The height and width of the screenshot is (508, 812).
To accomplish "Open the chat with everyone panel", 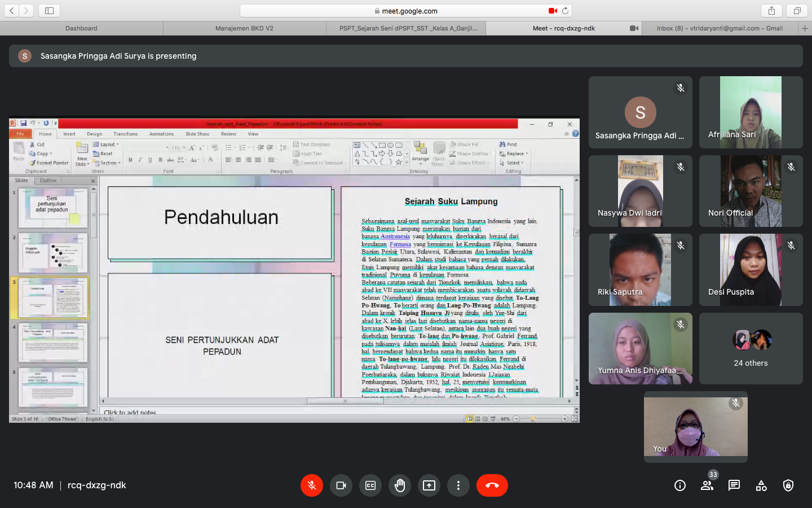I will (x=734, y=485).
